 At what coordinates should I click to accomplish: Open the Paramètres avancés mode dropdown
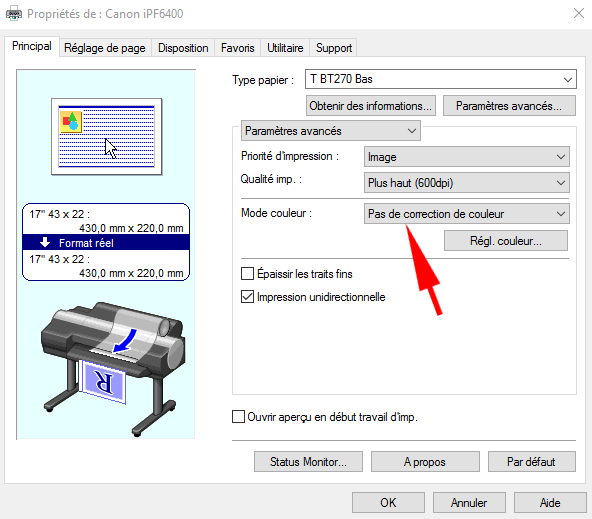click(330, 131)
